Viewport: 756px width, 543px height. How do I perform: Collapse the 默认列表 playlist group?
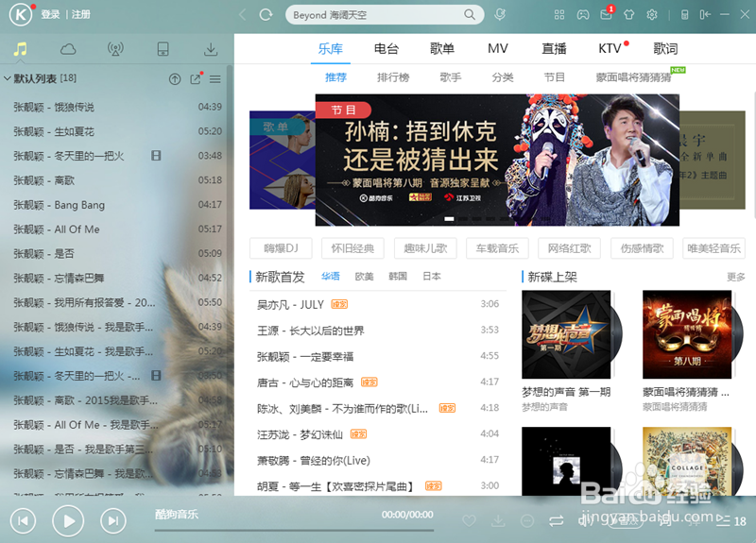[8, 78]
